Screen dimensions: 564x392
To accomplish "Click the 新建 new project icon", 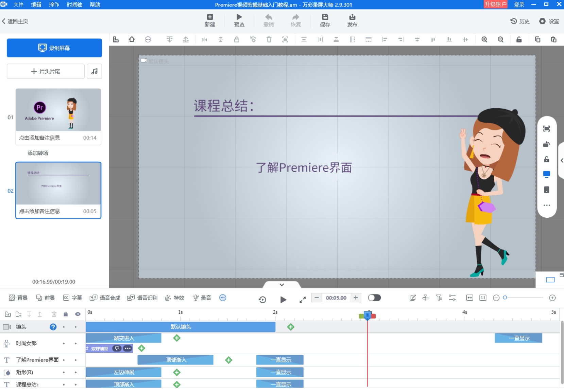I will click(x=210, y=20).
